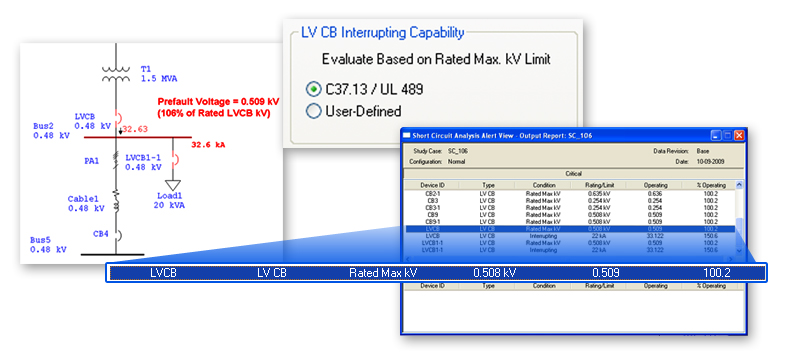Select the CB2-1 row in alert table
787x360 pixels.
tap(570, 193)
